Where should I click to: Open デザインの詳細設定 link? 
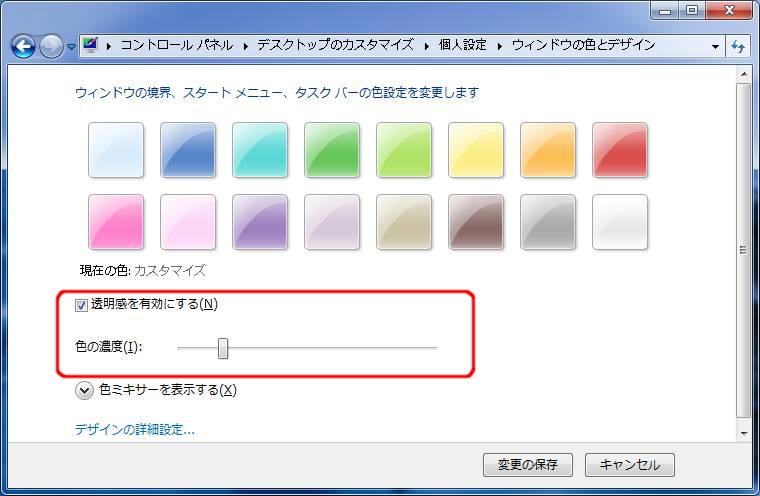click(x=135, y=430)
